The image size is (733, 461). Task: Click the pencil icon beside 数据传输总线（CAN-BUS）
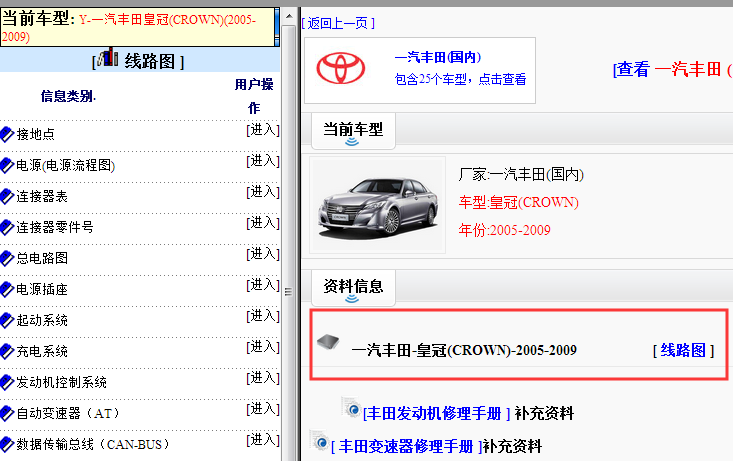point(7,444)
